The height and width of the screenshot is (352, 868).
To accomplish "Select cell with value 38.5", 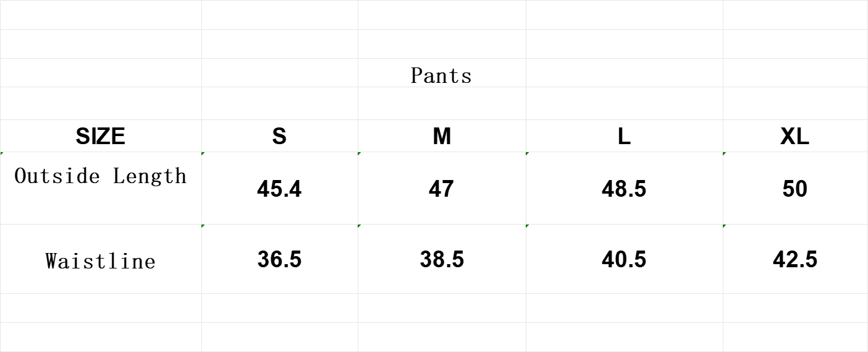I will (x=442, y=259).
